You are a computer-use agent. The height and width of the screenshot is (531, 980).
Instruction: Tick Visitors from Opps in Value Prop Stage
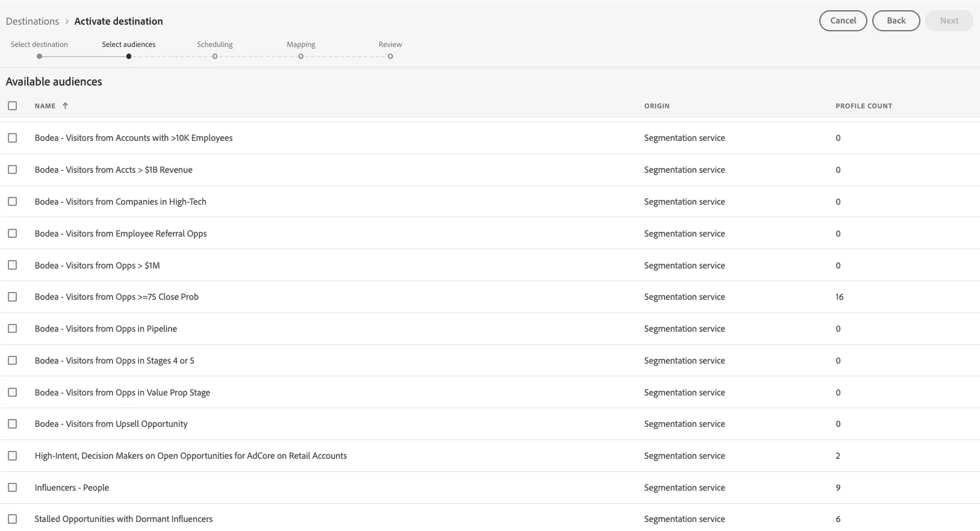pos(12,393)
